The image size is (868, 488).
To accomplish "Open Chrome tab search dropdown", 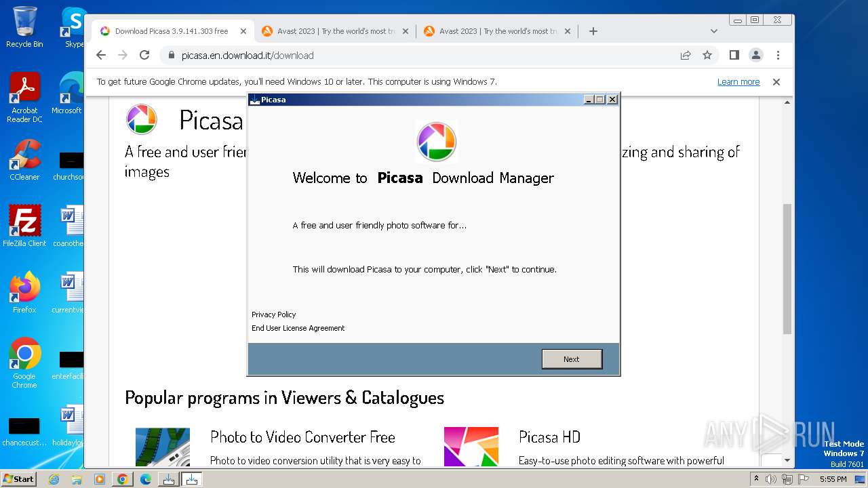I will tap(714, 31).
